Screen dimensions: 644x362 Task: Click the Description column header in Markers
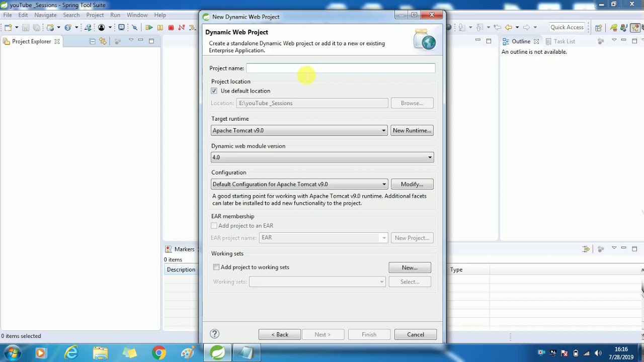pos(181,269)
